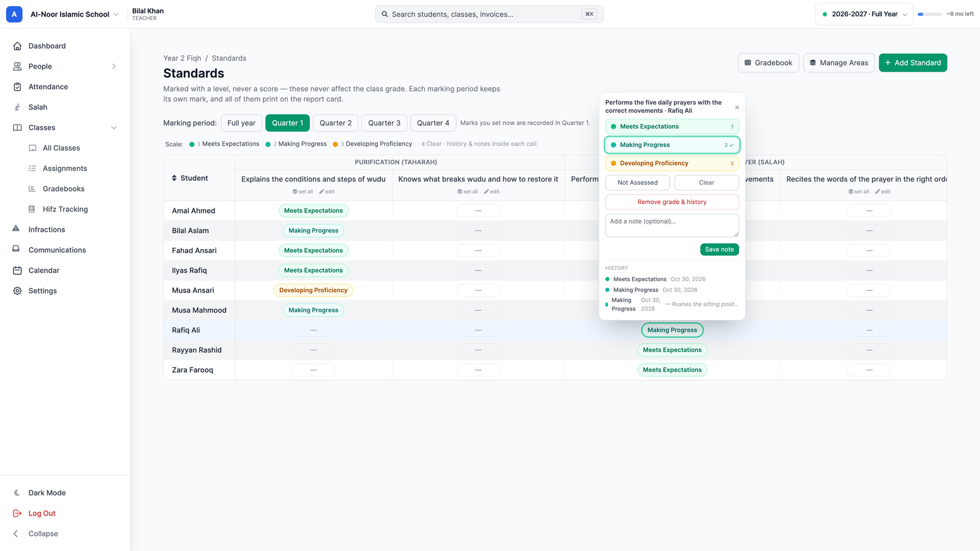Screen dimensions: 980x551
Task: Click the Settings gear icon
Action: [17, 291]
